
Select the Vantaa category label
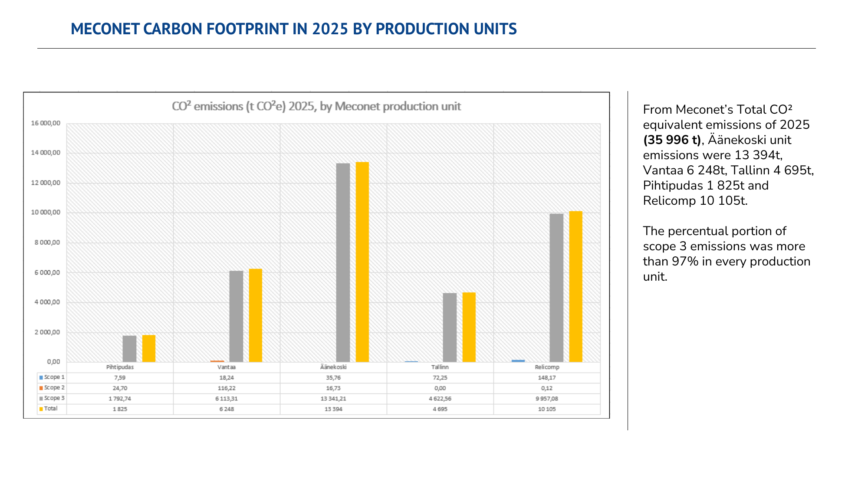(x=227, y=367)
